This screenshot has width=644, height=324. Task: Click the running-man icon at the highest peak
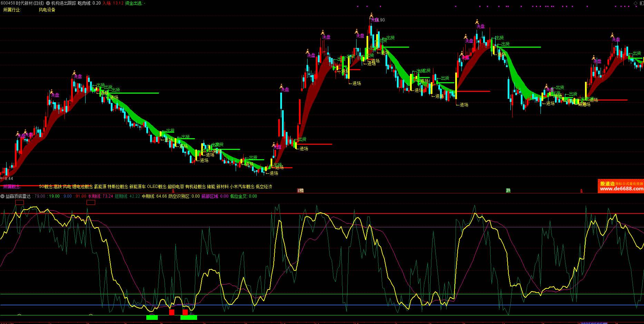[371, 15]
